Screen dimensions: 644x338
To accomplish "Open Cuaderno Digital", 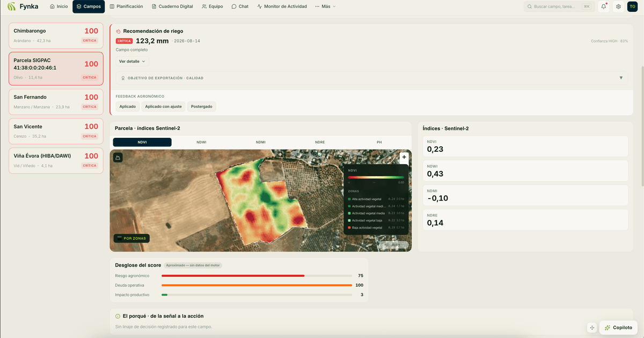I will tap(172, 6).
